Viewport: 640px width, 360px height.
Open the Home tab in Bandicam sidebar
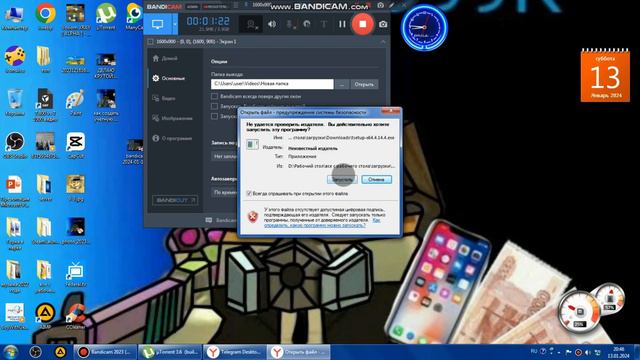(x=165, y=58)
